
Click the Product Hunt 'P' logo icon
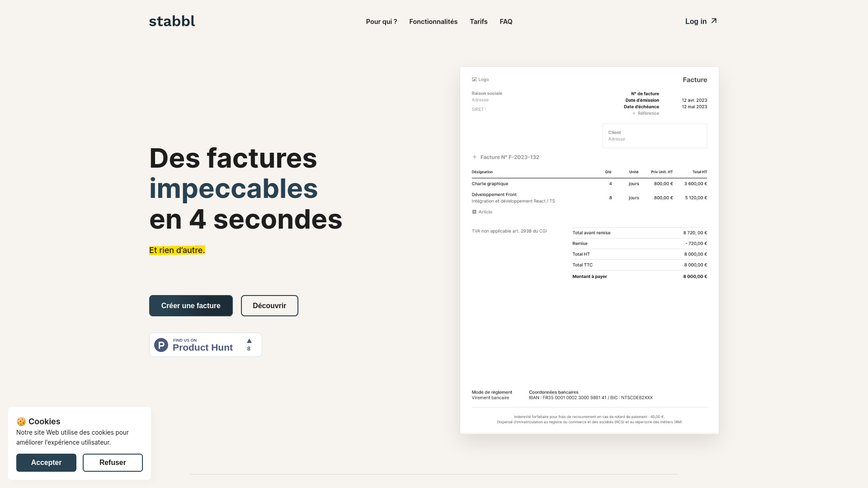[x=161, y=344]
